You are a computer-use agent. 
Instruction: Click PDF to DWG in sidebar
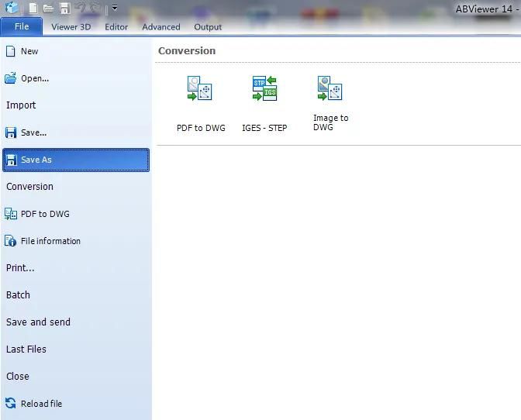76,214
